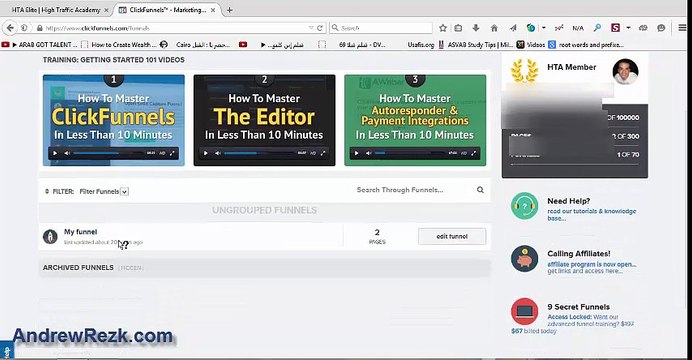Open the My funnel entry
Viewport: 692px width, 360px height.
[80, 232]
